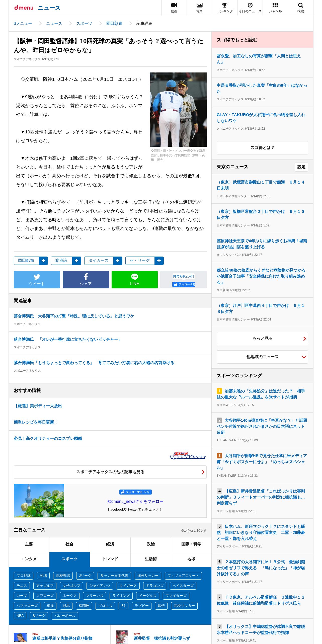The width and height of the screenshot is (322, 644).
Task: Select the ジャイアンツ category chip
Action: tap(100, 586)
